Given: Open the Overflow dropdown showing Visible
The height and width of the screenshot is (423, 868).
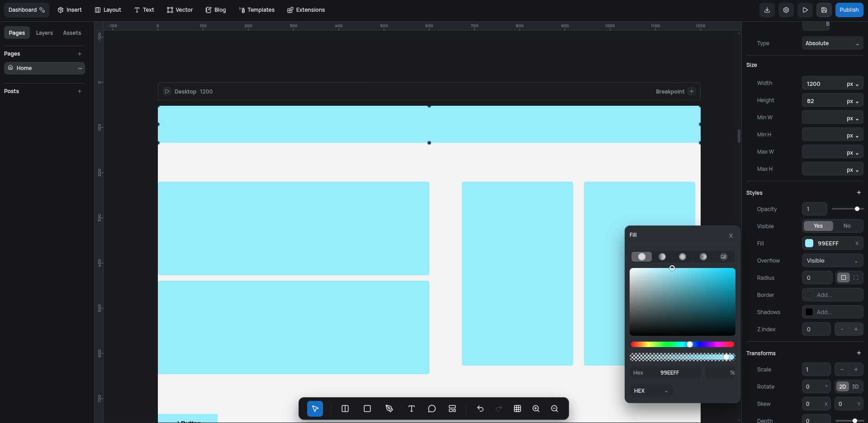Looking at the screenshot, I should [x=832, y=260].
